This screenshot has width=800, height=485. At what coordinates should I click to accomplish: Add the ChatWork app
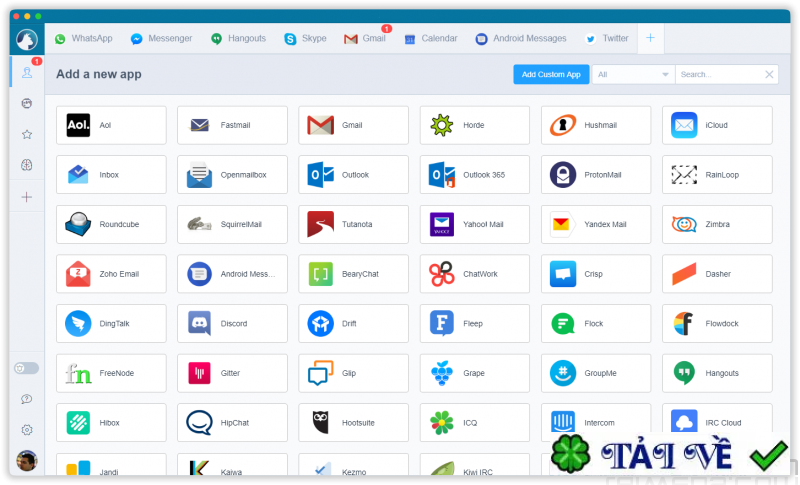click(474, 274)
